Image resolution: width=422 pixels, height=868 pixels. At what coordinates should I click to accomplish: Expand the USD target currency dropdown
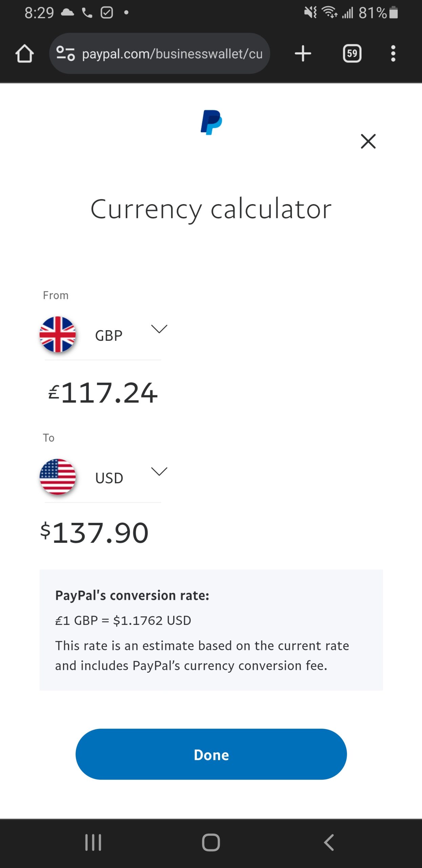[x=159, y=471]
